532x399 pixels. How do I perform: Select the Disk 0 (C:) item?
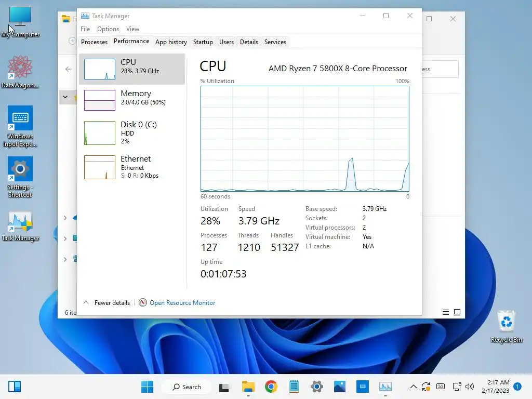point(132,132)
